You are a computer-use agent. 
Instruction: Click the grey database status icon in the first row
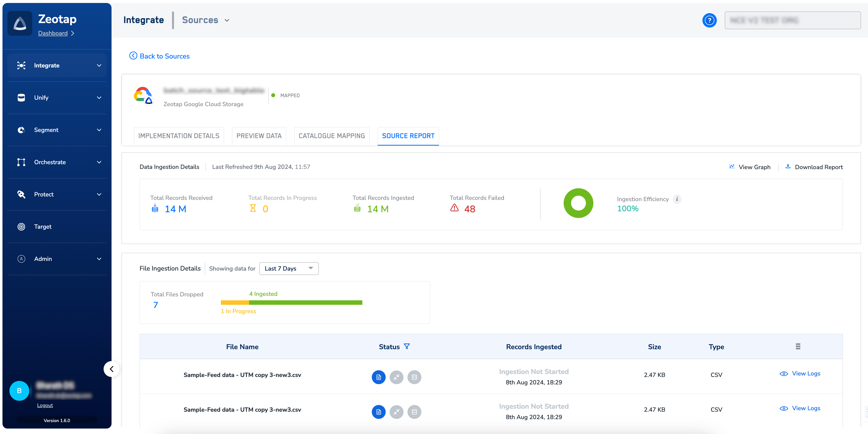point(414,377)
